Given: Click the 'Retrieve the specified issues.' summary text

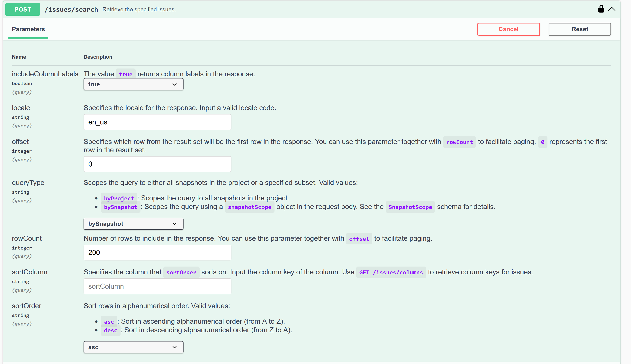Looking at the screenshot, I should pyautogui.click(x=139, y=10).
